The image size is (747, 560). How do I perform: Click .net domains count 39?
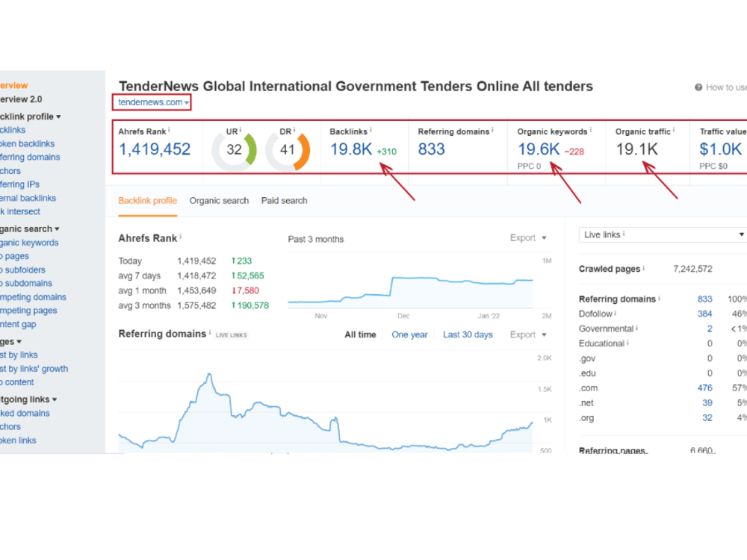[x=707, y=403]
